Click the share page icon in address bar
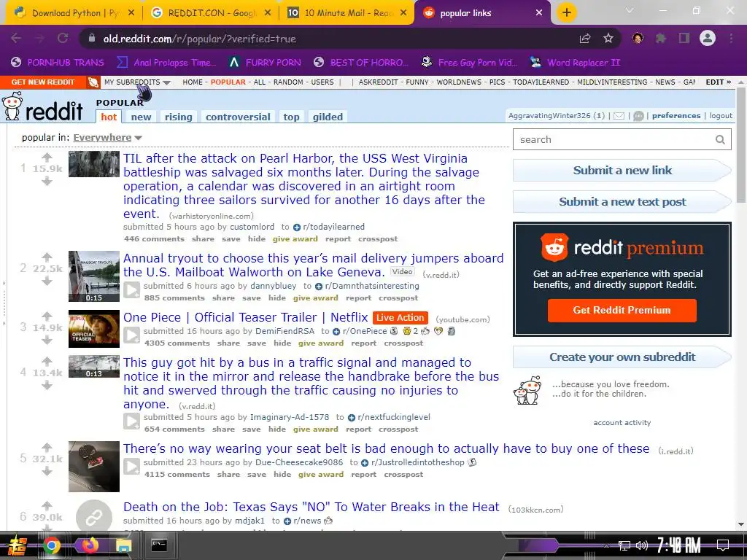The height and width of the screenshot is (560, 747). coord(585,38)
